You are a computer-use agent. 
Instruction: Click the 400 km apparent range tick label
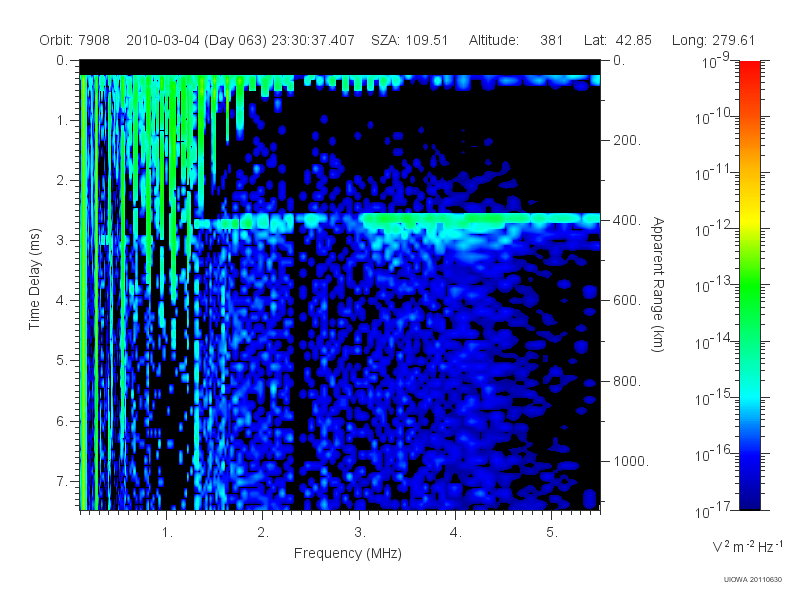(627, 220)
